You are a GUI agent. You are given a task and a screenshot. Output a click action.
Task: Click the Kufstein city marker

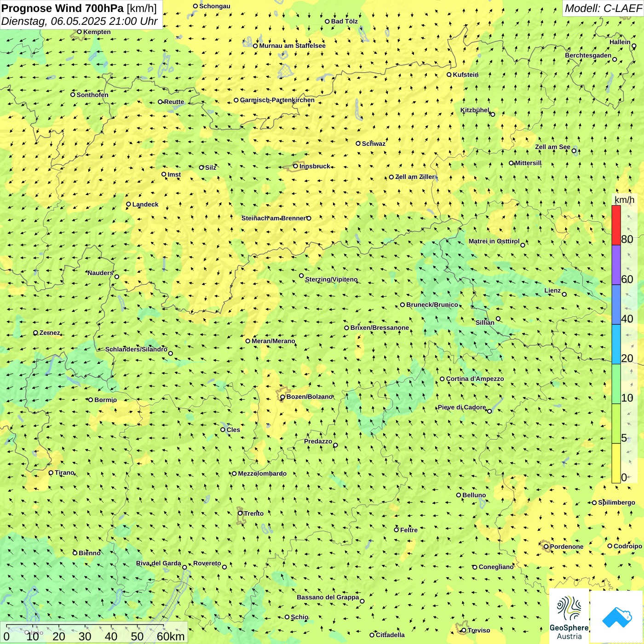click(x=449, y=75)
